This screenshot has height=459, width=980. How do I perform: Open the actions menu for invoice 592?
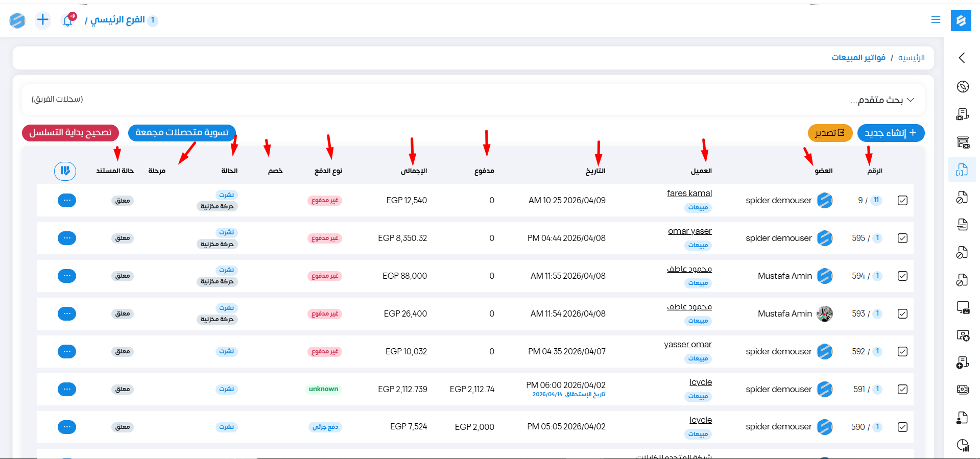67,351
